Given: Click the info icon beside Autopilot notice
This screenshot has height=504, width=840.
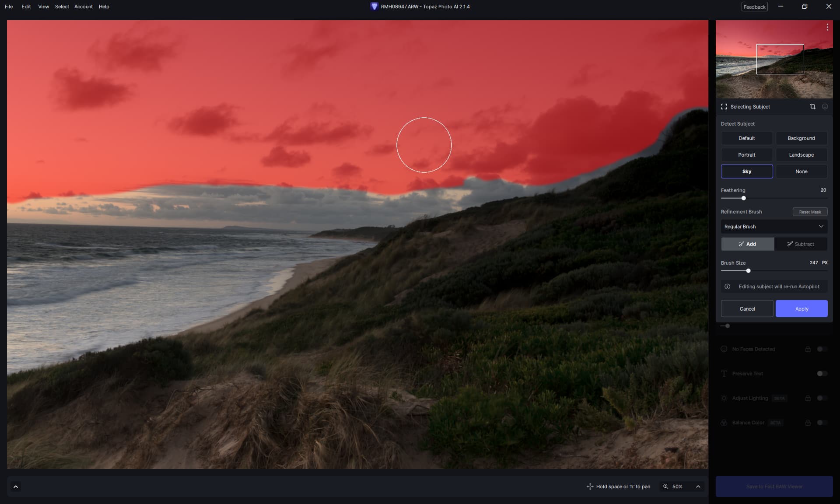Looking at the screenshot, I should pyautogui.click(x=727, y=287).
